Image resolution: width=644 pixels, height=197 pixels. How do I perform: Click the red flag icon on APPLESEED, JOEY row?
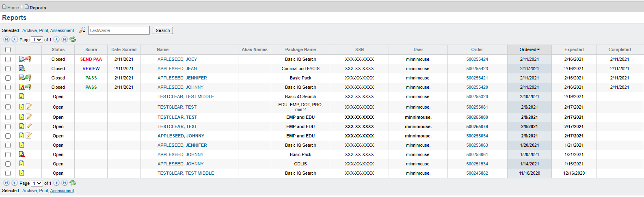click(x=28, y=59)
